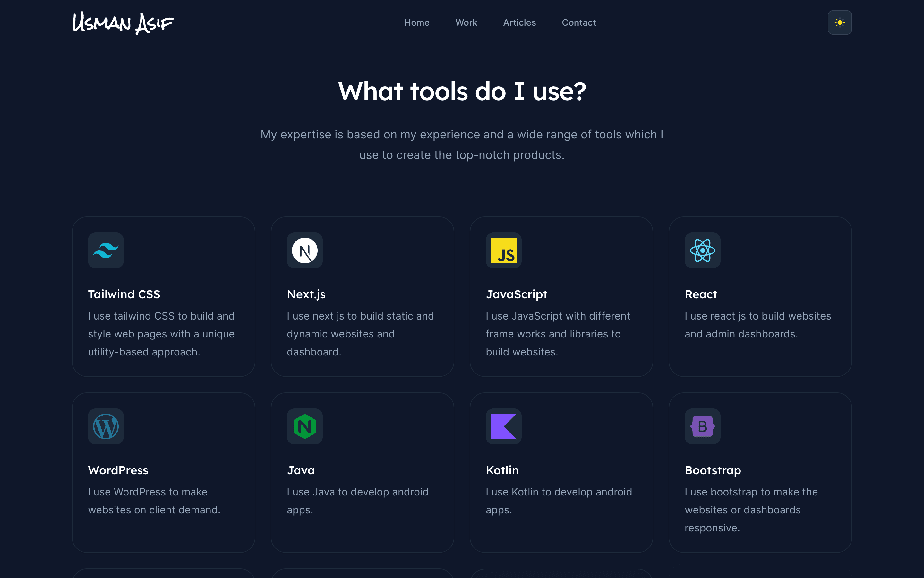
Task: Toggle the sun light-mode theme button
Action: pos(840,22)
